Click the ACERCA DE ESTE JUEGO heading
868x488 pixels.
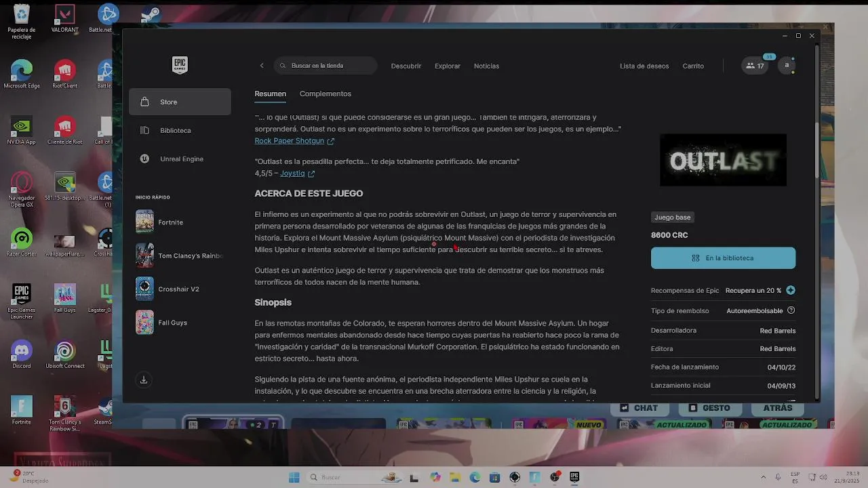(x=309, y=193)
